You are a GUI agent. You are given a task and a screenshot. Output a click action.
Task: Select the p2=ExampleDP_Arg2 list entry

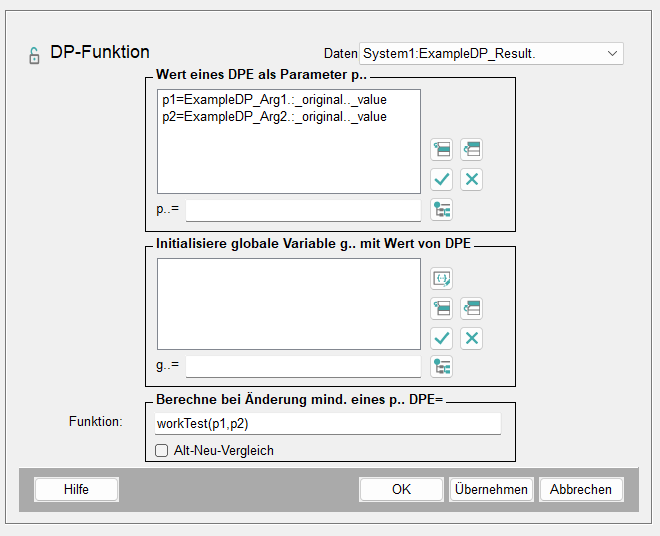pos(274,117)
